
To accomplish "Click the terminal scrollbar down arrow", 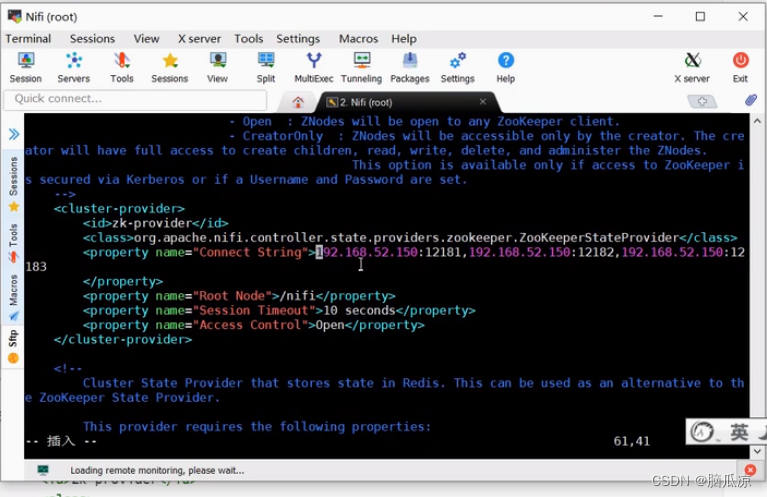I will [757, 452].
